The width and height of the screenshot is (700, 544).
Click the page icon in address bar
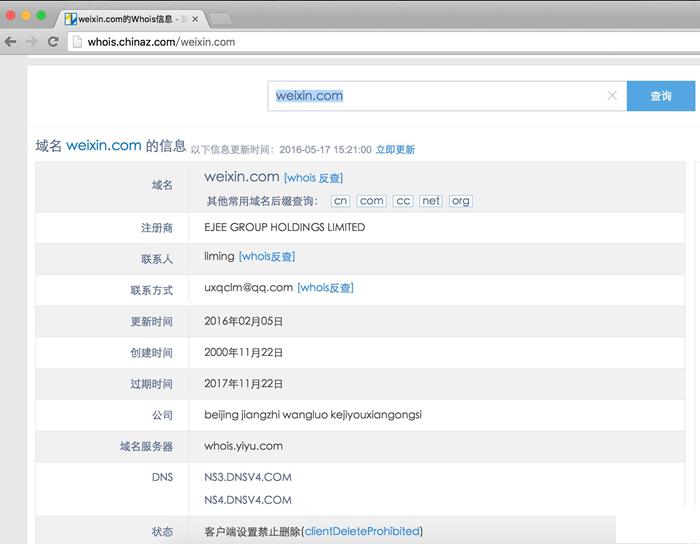77,42
